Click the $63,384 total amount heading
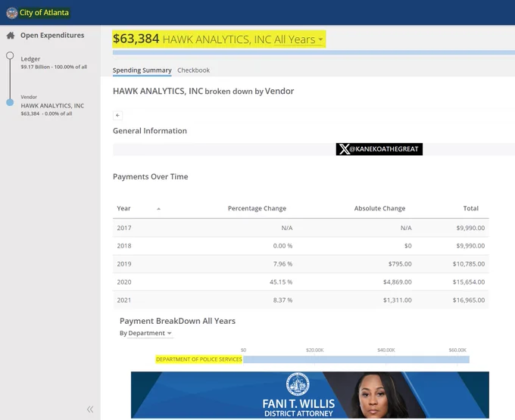515x420 pixels. pyautogui.click(x=136, y=39)
